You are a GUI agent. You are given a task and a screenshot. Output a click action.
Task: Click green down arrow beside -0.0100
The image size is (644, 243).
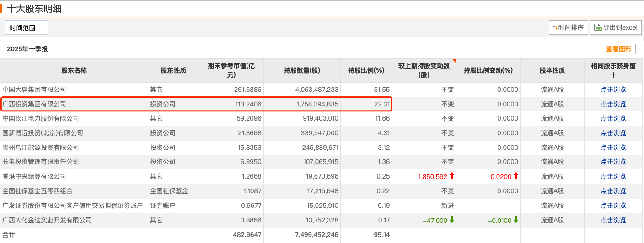[x=516, y=220]
